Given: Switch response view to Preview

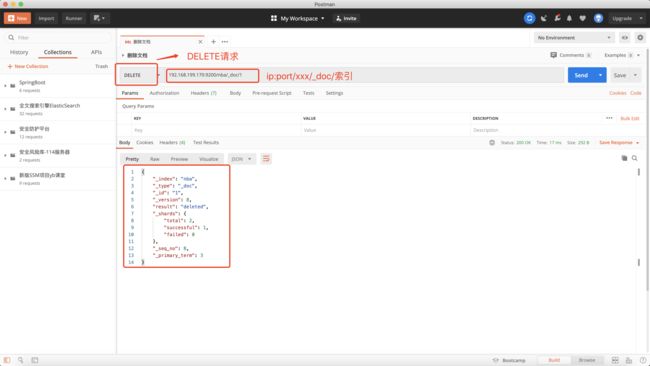Looking at the screenshot, I should click(x=179, y=159).
